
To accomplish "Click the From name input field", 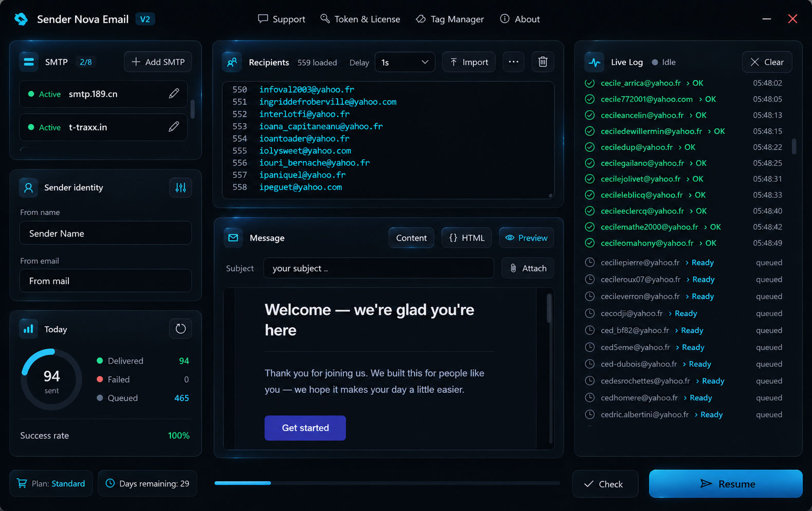I will (x=105, y=233).
